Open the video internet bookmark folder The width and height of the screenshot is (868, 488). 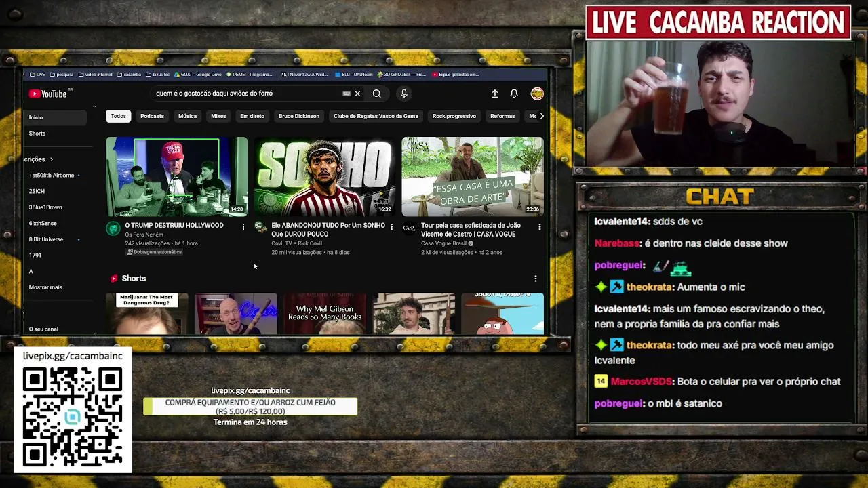(x=96, y=75)
